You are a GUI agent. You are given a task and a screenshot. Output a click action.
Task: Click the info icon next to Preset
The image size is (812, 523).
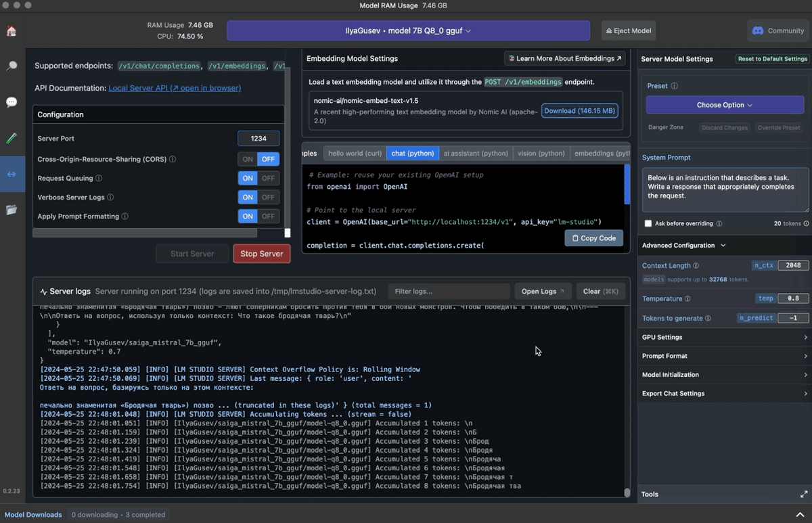675,86
